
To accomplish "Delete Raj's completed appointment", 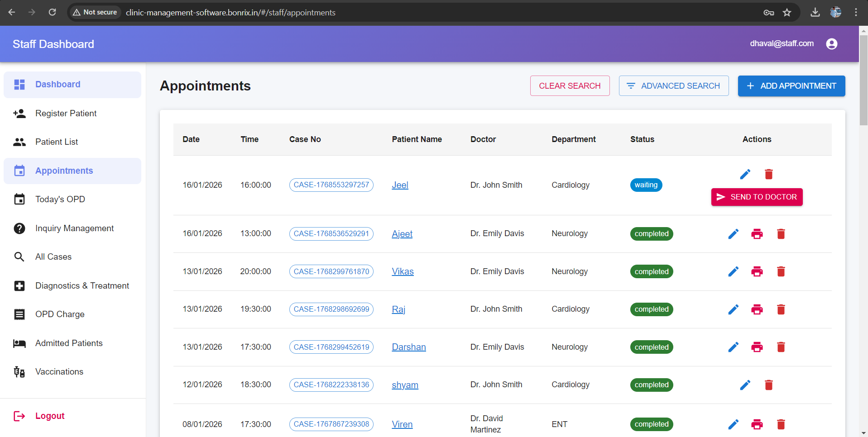I will (781, 309).
